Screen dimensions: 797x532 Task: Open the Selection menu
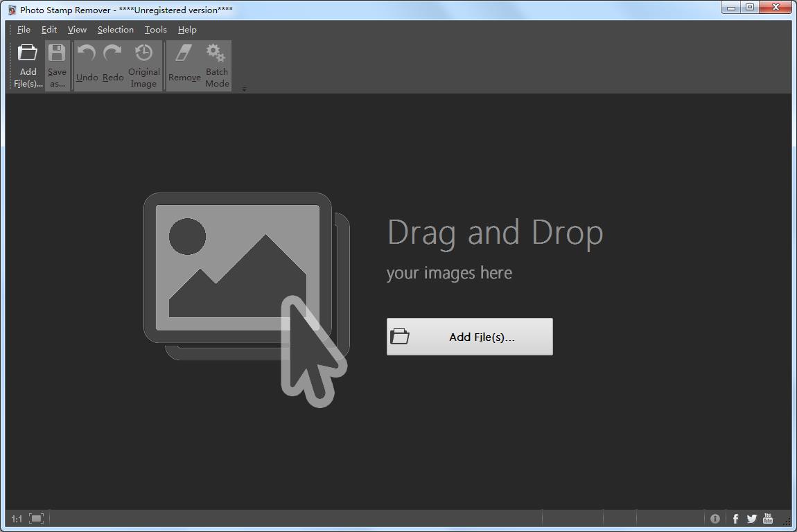click(x=115, y=30)
